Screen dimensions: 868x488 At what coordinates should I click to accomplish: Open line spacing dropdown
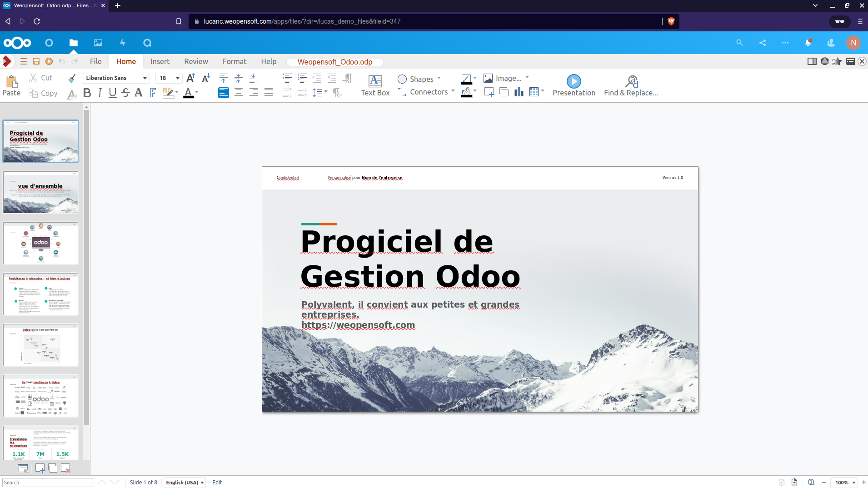(x=320, y=93)
